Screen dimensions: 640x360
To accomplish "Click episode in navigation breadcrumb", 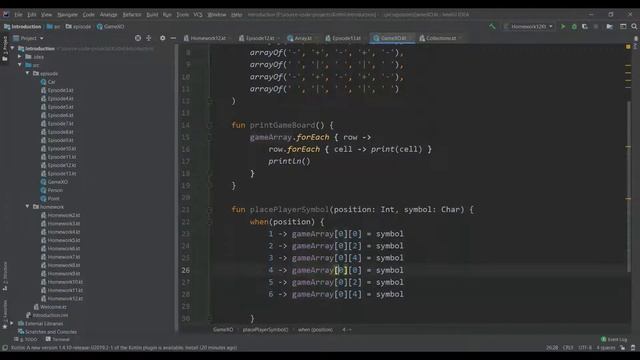I will coord(78,27).
